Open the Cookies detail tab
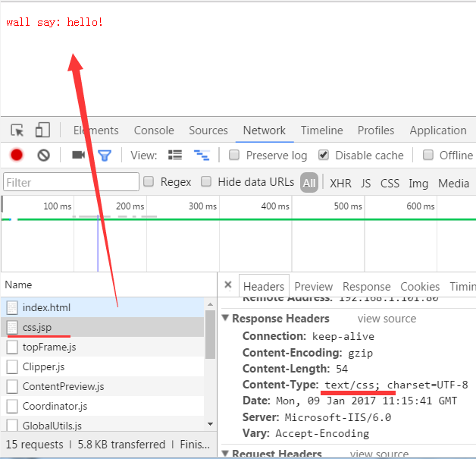The width and height of the screenshot is (476, 459). tap(420, 287)
